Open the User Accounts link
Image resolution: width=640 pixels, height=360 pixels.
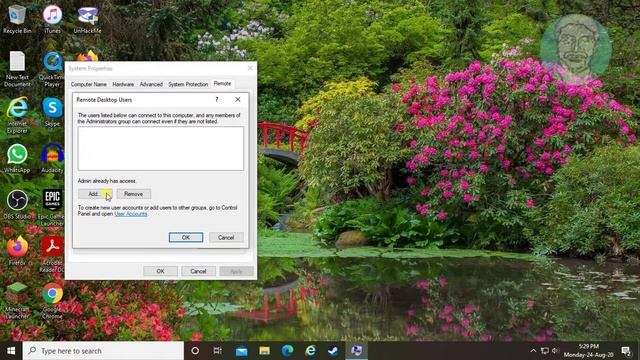pyautogui.click(x=131, y=214)
